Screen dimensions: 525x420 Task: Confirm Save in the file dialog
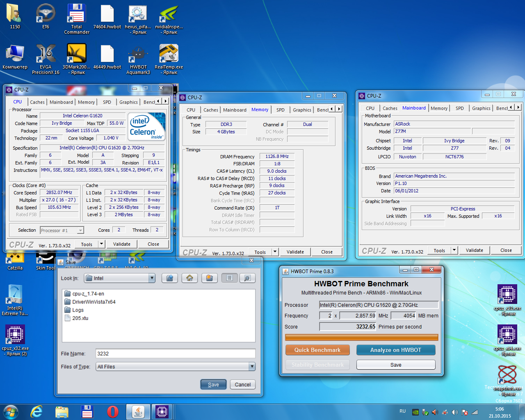tap(213, 385)
